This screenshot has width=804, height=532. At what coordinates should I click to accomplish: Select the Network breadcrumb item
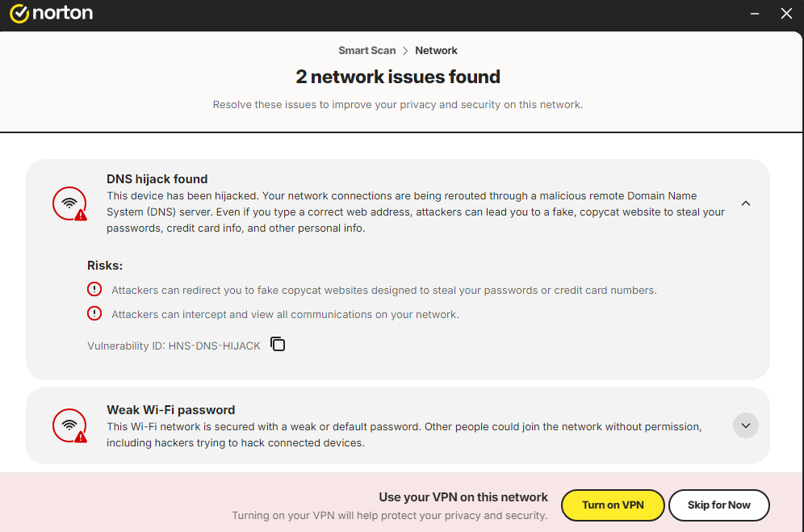click(x=436, y=50)
